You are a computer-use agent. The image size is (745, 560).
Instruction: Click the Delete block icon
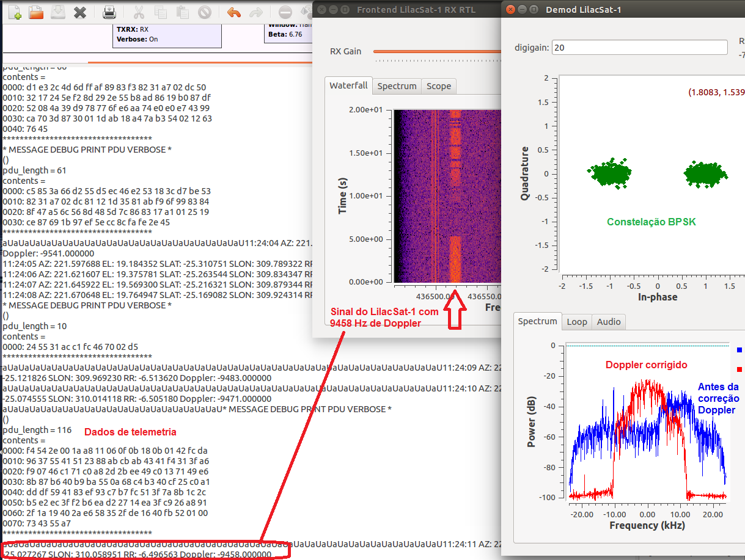[x=204, y=12]
